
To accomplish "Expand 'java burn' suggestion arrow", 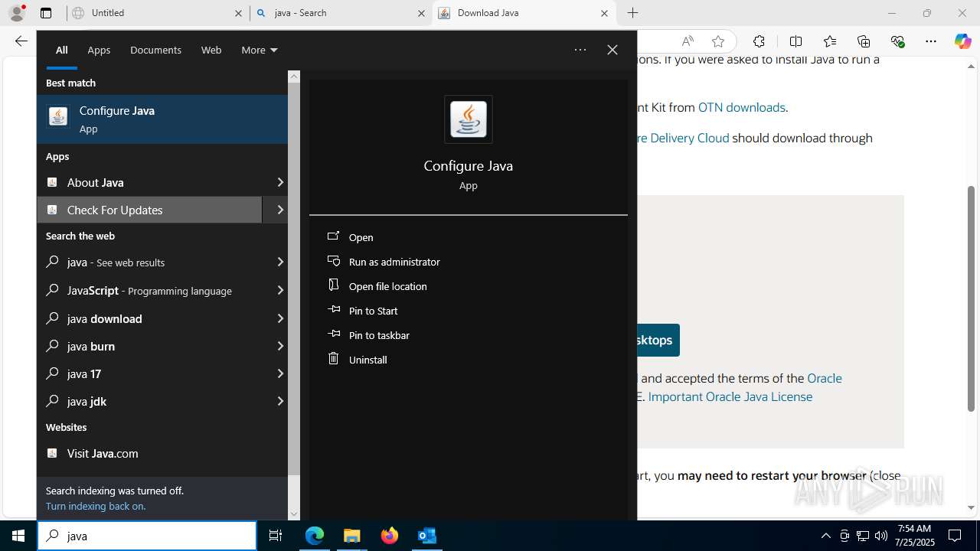I will click(x=279, y=346).
